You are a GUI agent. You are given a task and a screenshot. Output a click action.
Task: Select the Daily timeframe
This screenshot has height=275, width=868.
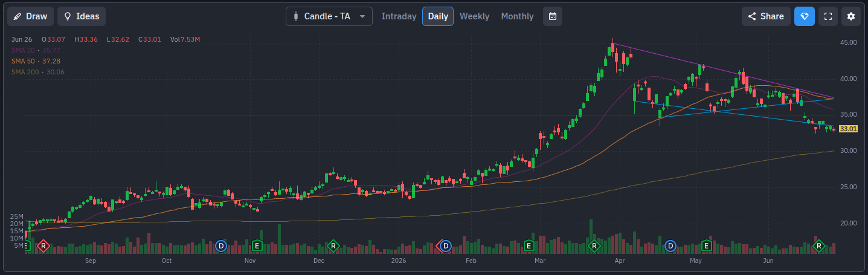[438, 16]
